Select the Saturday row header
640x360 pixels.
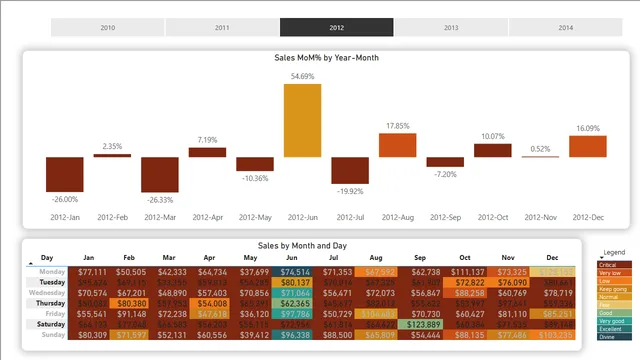point(47,324)
